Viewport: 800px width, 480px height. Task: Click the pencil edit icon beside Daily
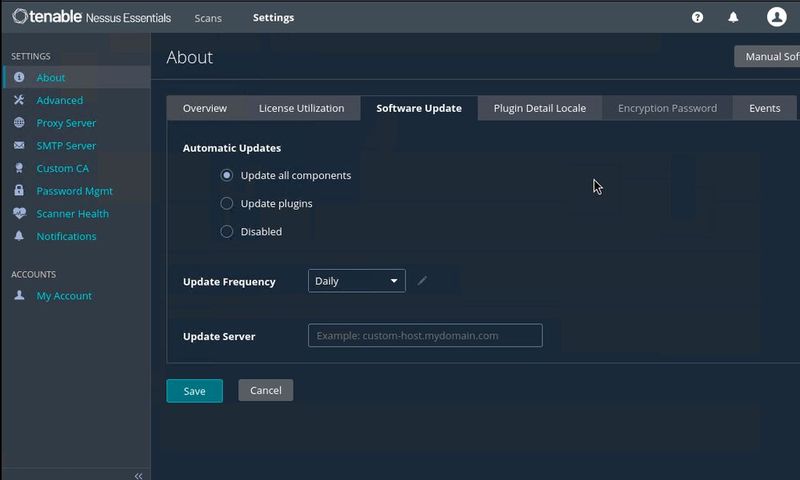pyautogui.click(x=422, y=281)
